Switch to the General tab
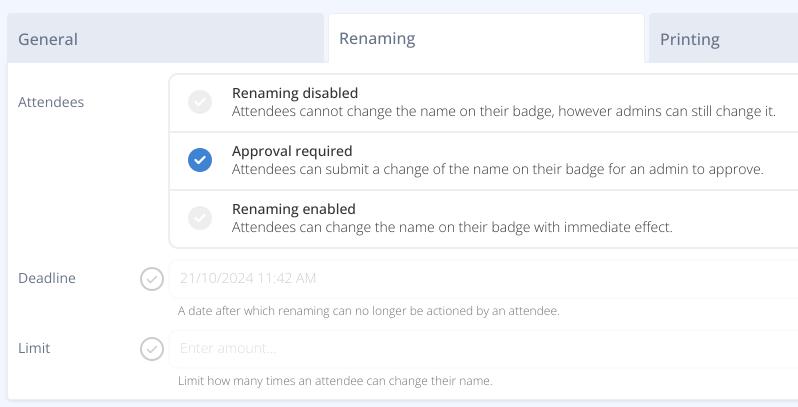The height and width of the screenshot is (407, 798). coord(48,40)
